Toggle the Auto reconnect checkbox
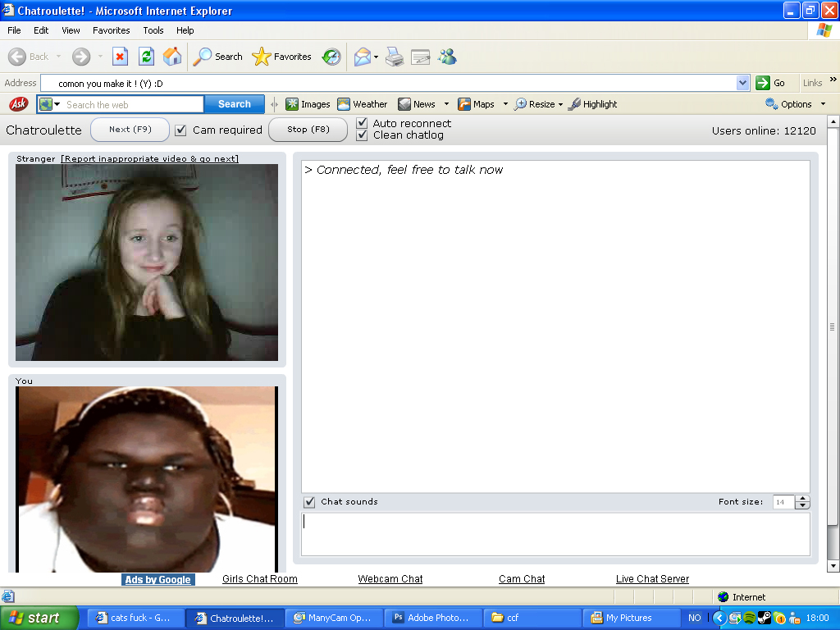 [362, 123]
